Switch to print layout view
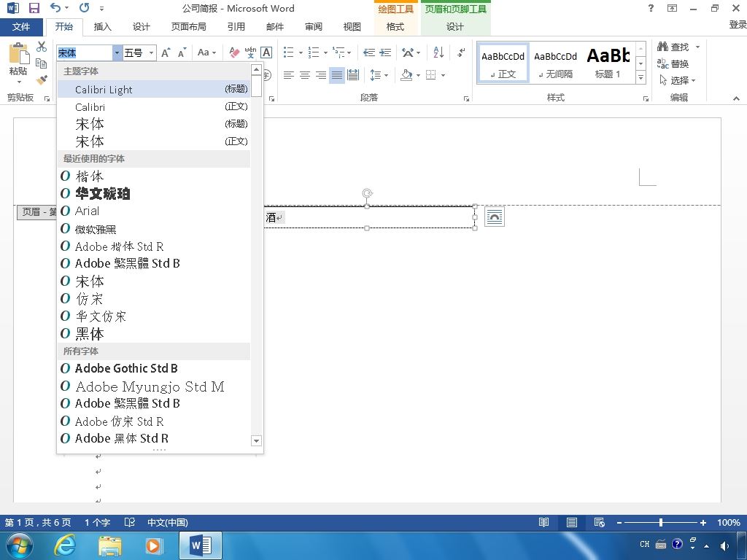747x560 pixels. pos(572,522)
